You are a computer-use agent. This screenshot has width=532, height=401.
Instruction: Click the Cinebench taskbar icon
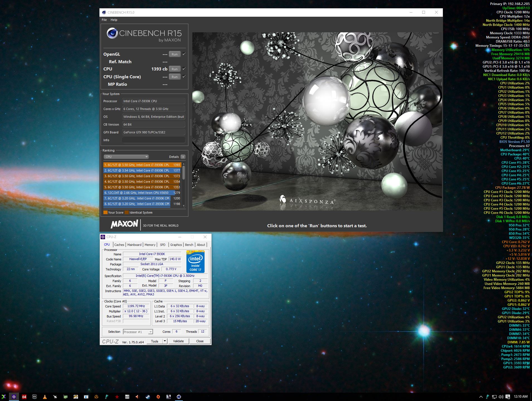tap(179, 397)
